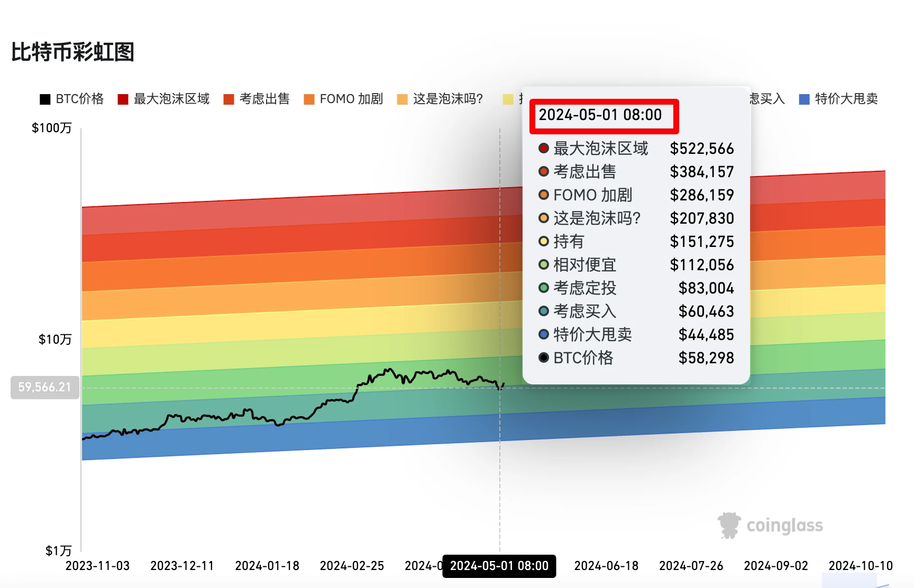Click the highlighted 2024-05-01 08:00 x-axis marker
Screen dimensions: 914x588
click(499, 566)
